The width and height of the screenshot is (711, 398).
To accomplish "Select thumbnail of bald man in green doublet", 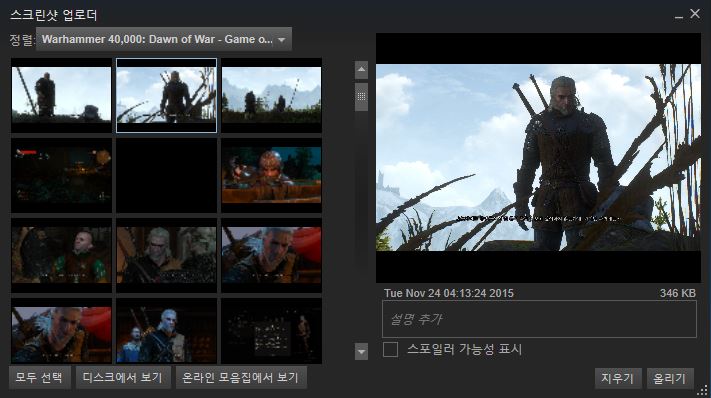I will point(62,255).
